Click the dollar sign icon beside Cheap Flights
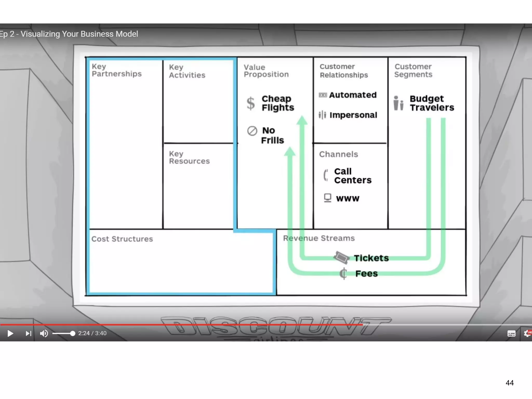This screenshot has width=532, height=399. click(x=251, y=103)
